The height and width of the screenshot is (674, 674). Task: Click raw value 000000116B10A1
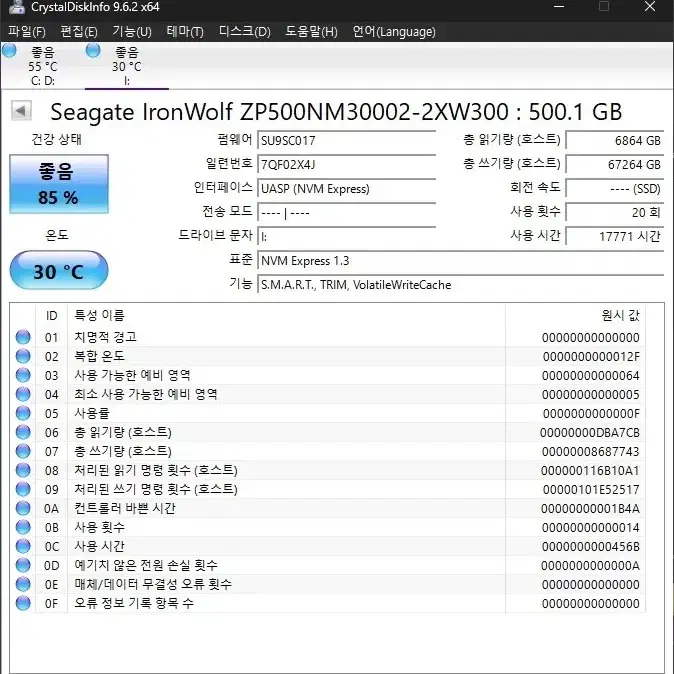point(590,471)
